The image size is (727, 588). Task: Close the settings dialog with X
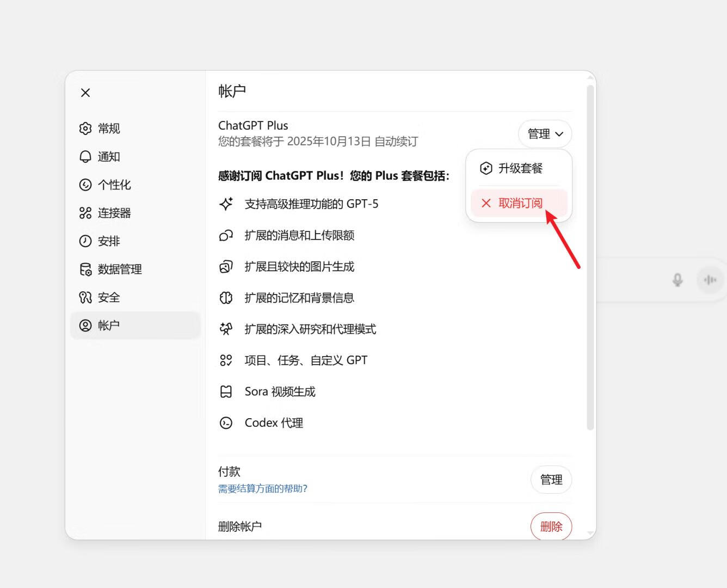coord(85,93)
